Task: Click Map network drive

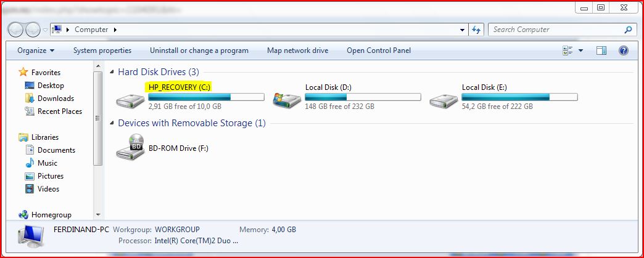Action: pos(298,50)
